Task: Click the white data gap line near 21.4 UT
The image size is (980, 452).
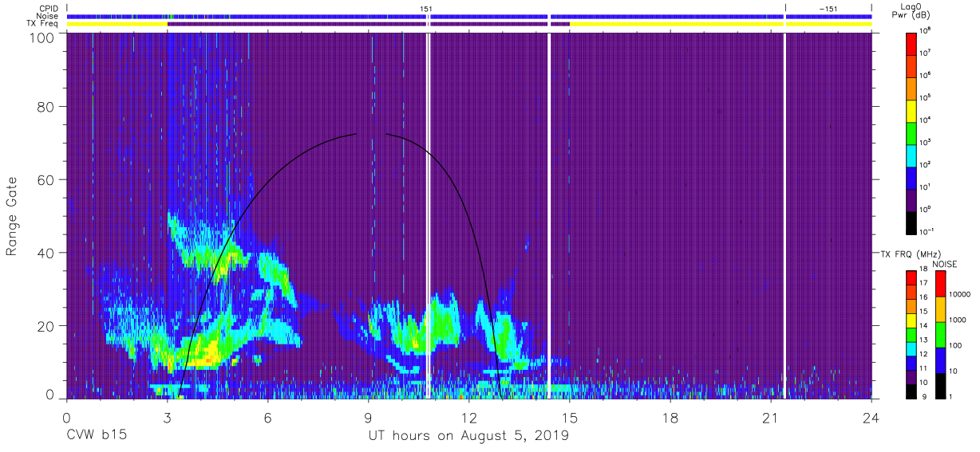Action: (784, 215)
